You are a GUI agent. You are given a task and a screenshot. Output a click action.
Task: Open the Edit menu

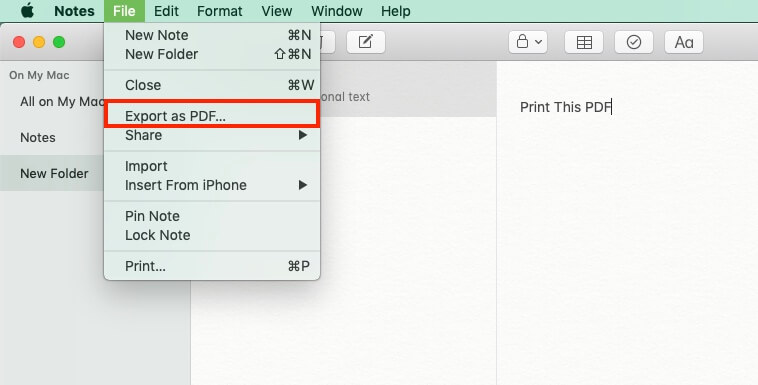(x=166, y=11)
